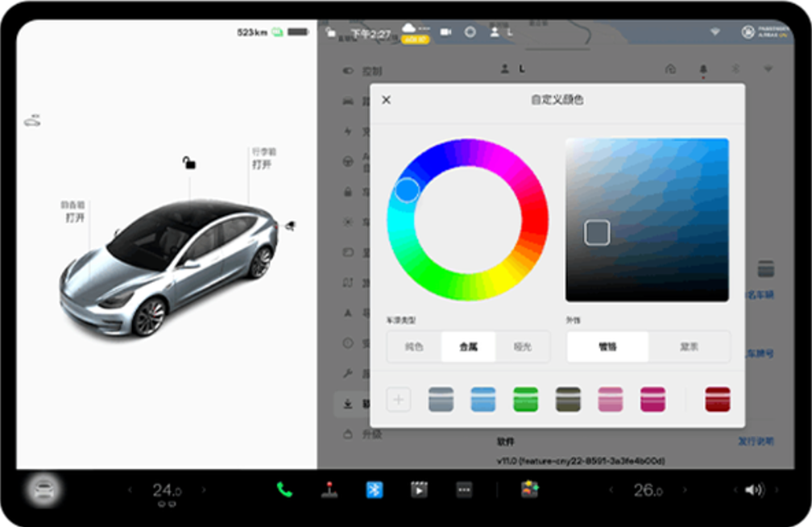The width and height of the screenshot is (812, 527).
Task: Tap the lock icon in the top status bar
Action: pyautogui.click(x=330, y=33)
